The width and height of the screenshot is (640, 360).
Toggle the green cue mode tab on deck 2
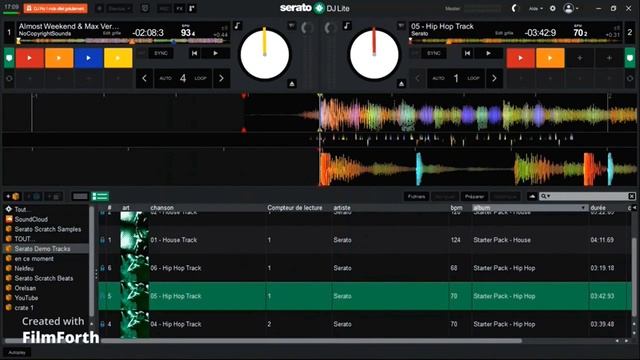click(630, 58)
